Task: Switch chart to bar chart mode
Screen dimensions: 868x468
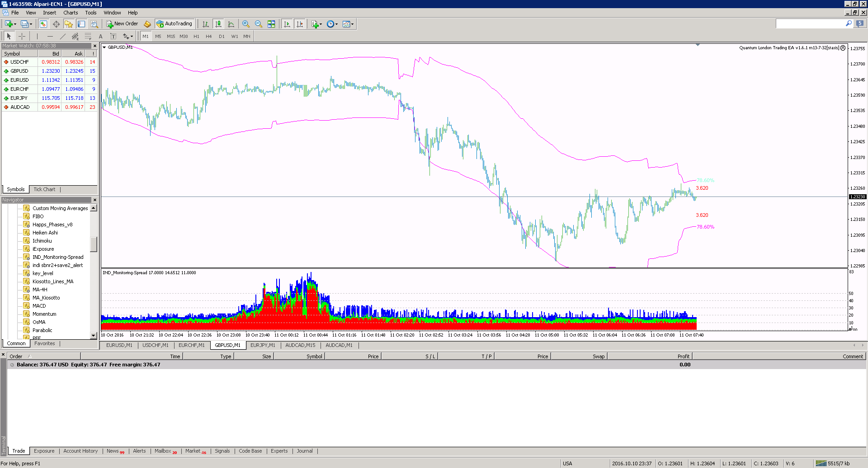Action: pyautogui.click(x=206, y=24)
